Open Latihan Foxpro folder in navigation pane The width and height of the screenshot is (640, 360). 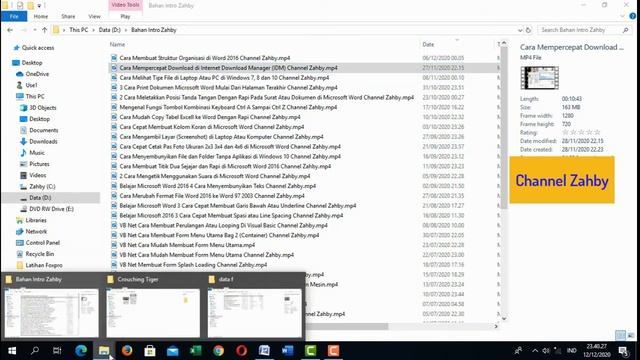click(44, 265)
